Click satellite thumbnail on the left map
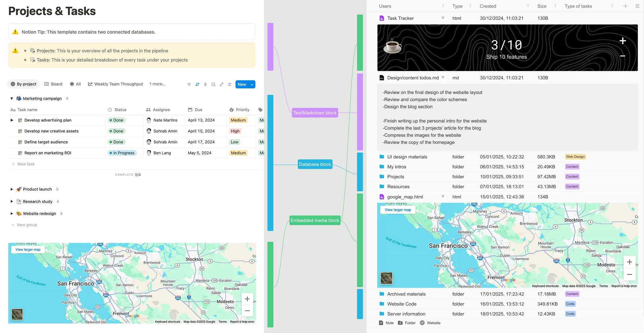 pyautogui.click(x=17, y=314)
